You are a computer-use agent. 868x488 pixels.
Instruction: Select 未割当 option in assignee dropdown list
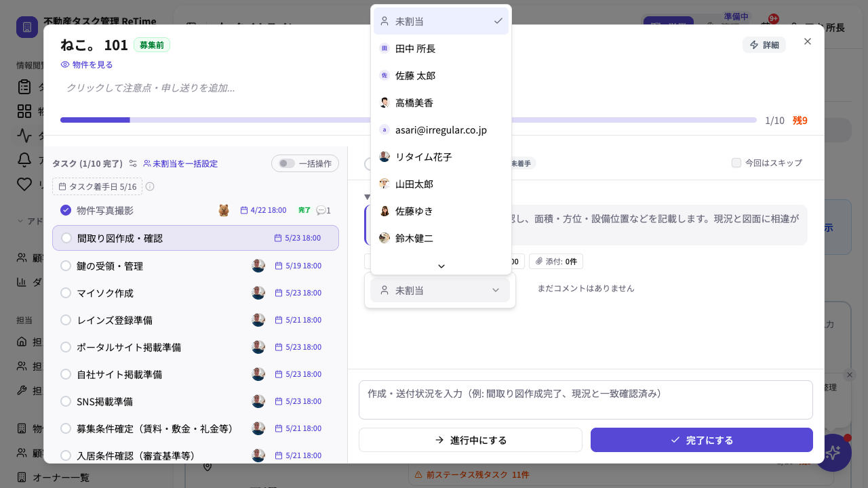click(x=441, y=21)
